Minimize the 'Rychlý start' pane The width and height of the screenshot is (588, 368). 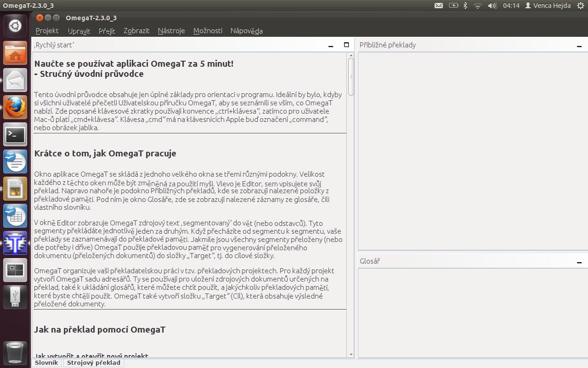click(331, 46)
